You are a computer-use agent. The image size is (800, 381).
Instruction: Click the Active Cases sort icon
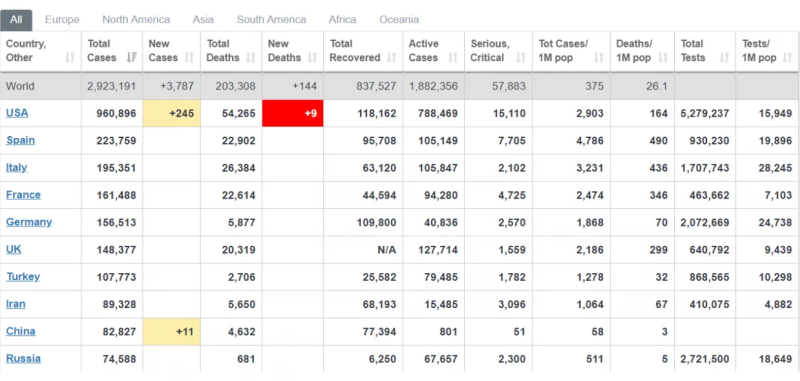click(453, 58)
